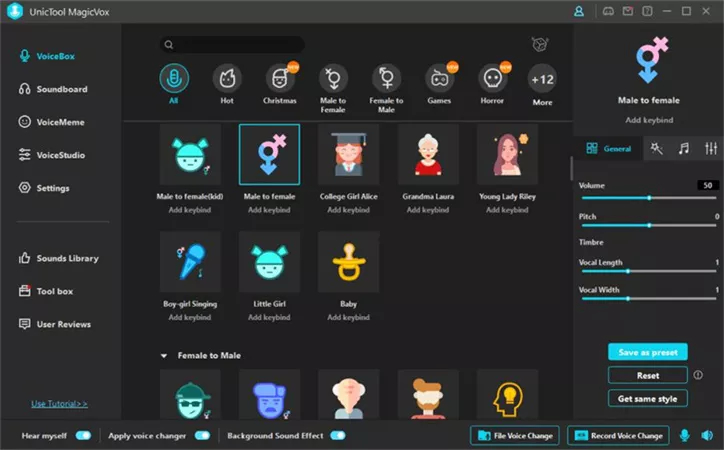Click the speaker icon in bottom bar

tap(707, 435)
